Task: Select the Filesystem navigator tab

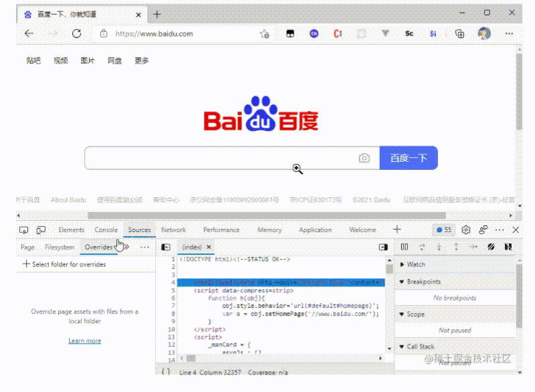Action: pyautogui.click(x=60, y=247)
